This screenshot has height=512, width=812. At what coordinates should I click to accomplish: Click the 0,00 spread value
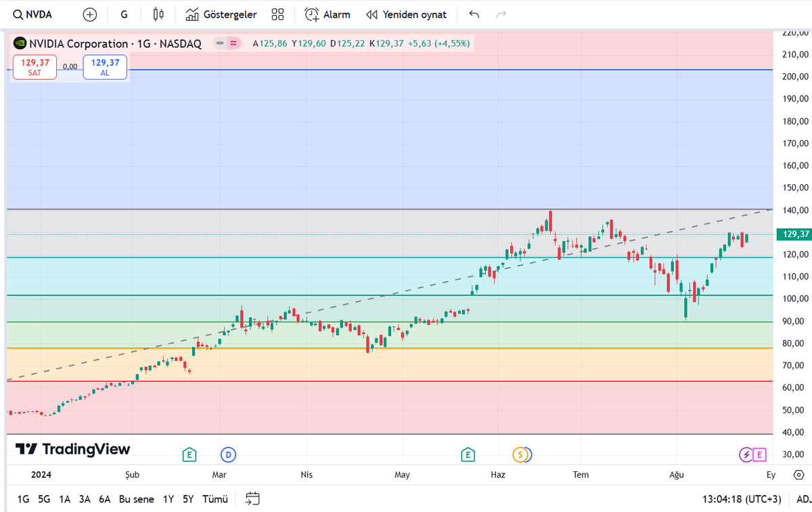coord(70,67)
